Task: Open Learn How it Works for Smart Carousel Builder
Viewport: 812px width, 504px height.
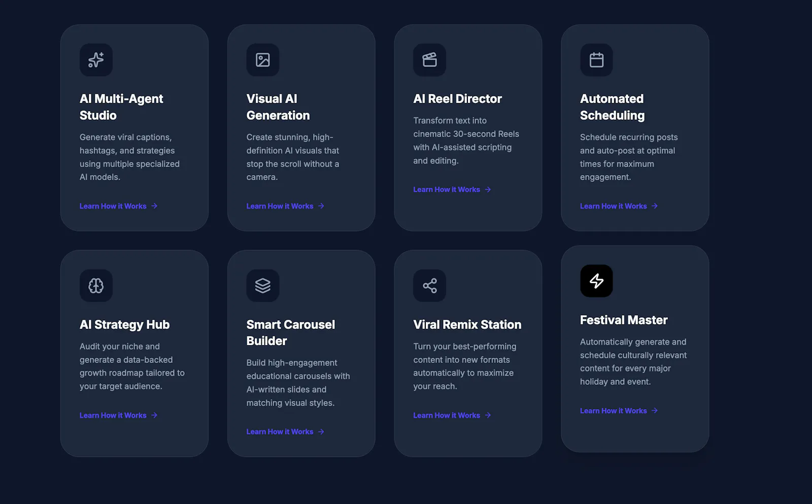Action: (x=285, y=432)
